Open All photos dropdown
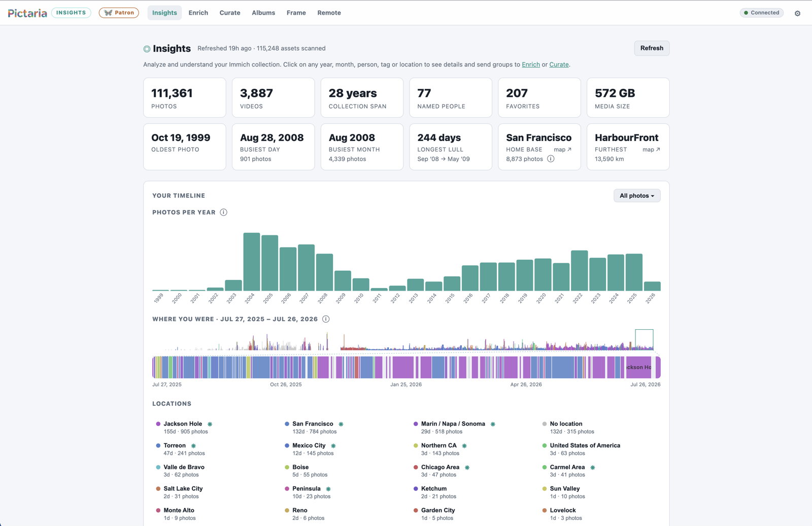 coord(637,196)
